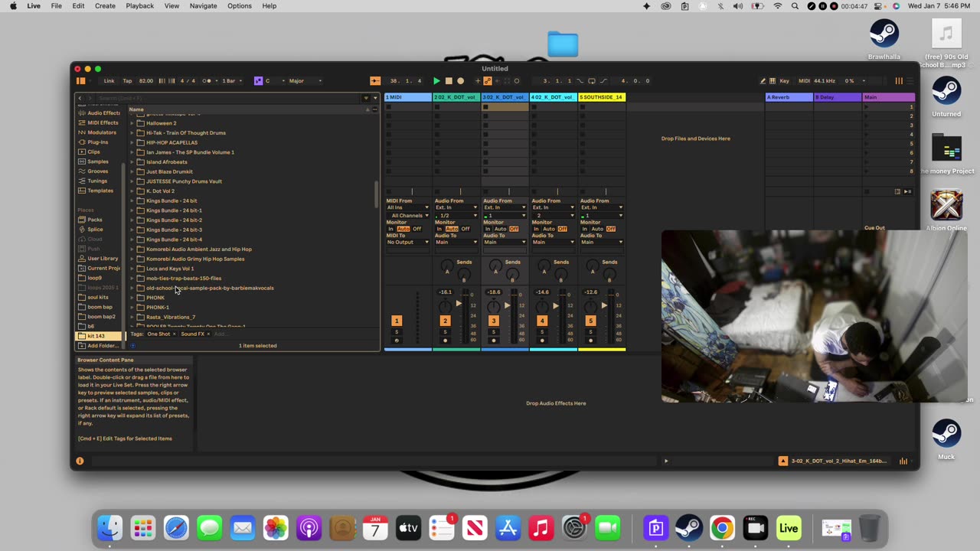This screenshot has width=980, height=551.
Task: Click the Link button
Action: [109, 80]
